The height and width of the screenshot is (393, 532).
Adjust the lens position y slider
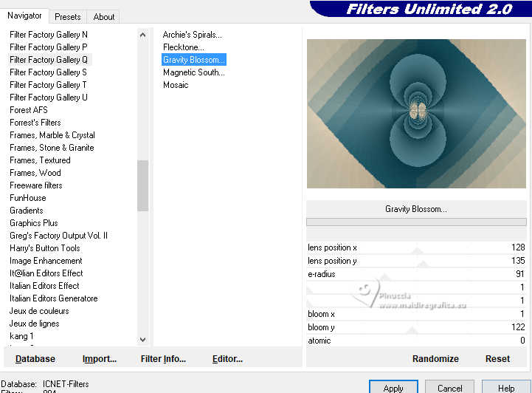coord(416,261)
